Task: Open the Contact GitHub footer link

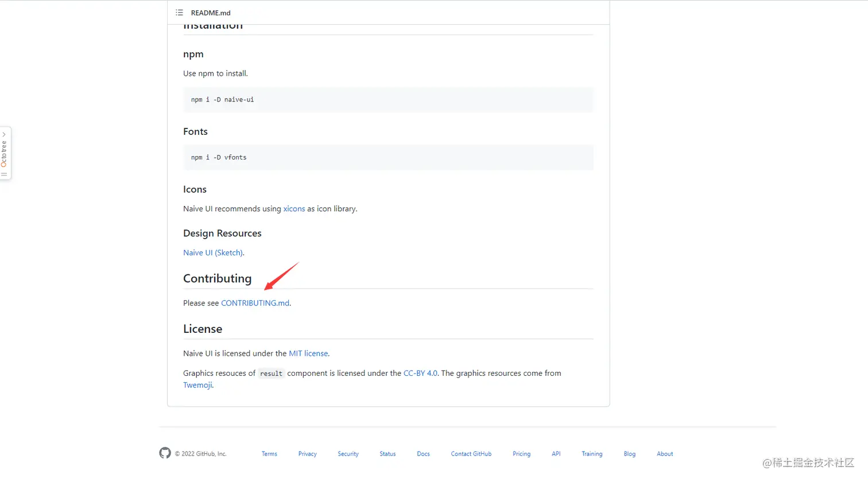Action: pos(471,454)
